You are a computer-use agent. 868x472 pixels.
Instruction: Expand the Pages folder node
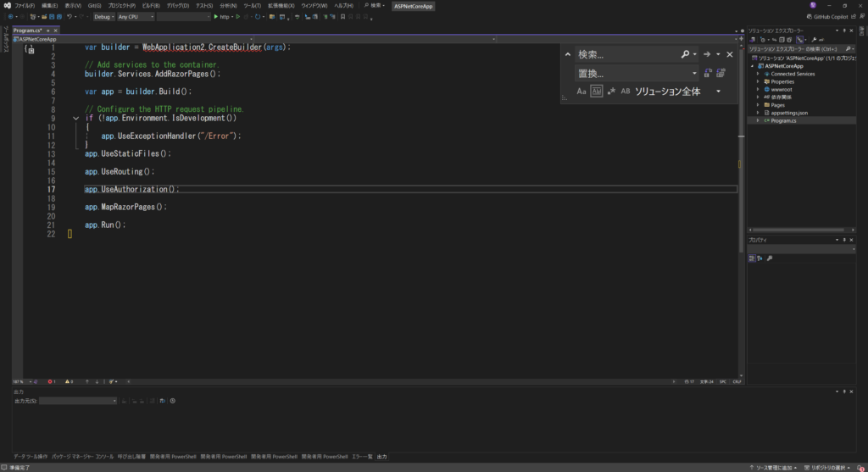click(x=759, y=104)
